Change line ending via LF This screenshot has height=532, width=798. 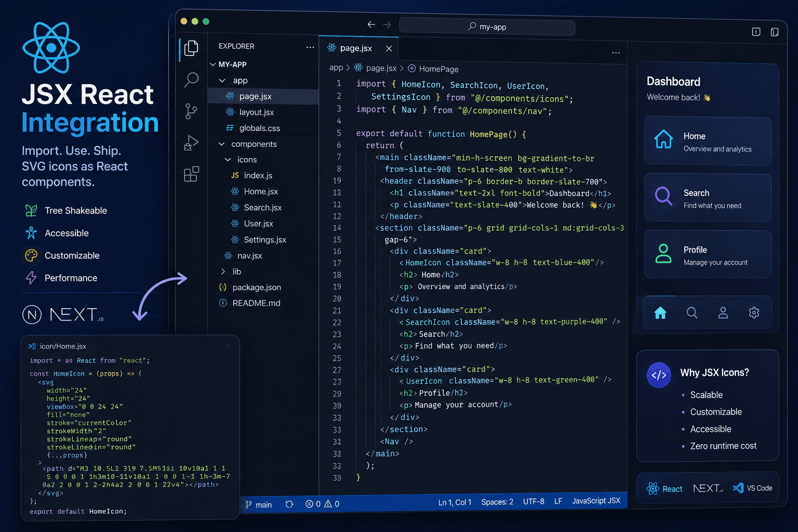coord(558,501)
